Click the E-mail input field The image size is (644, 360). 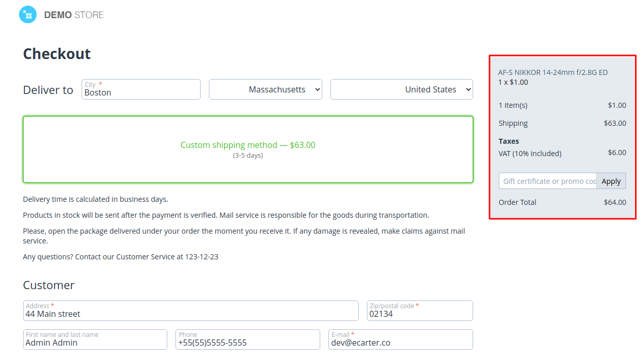pyautogui.click(x=400, y=342)
